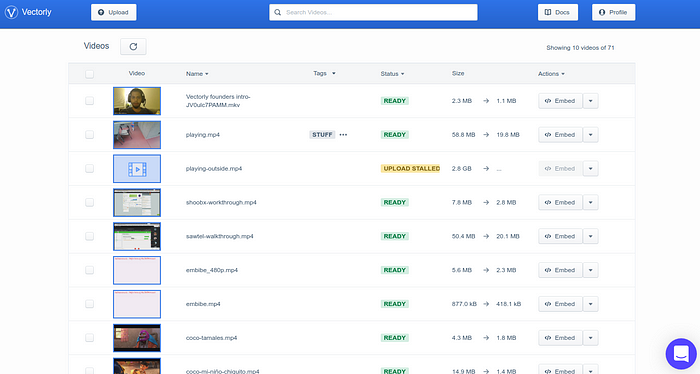Expand the action caret for playing.mp4

click(590, 135)
